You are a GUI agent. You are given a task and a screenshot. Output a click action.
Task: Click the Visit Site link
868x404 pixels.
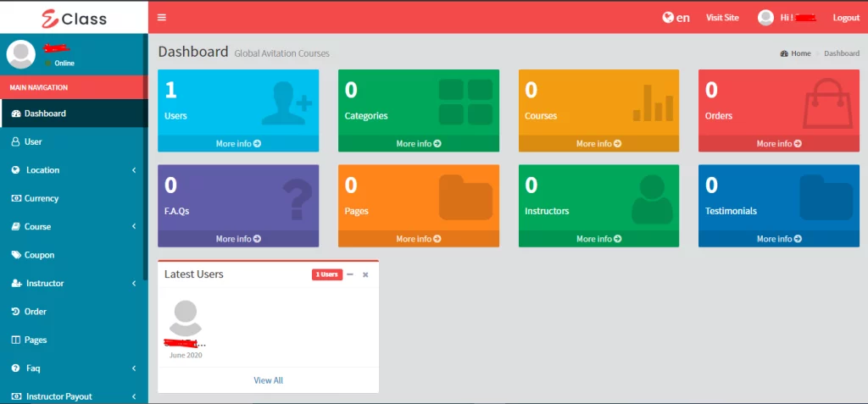722,18
